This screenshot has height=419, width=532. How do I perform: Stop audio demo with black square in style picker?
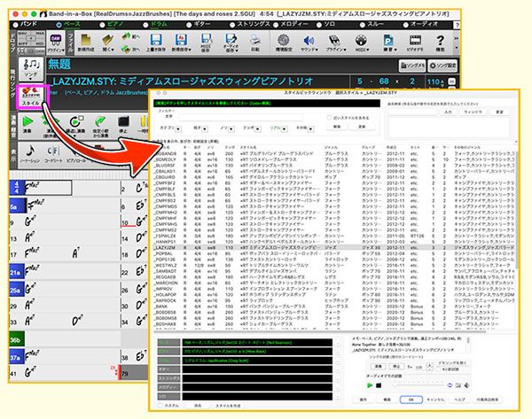[379, 385]
